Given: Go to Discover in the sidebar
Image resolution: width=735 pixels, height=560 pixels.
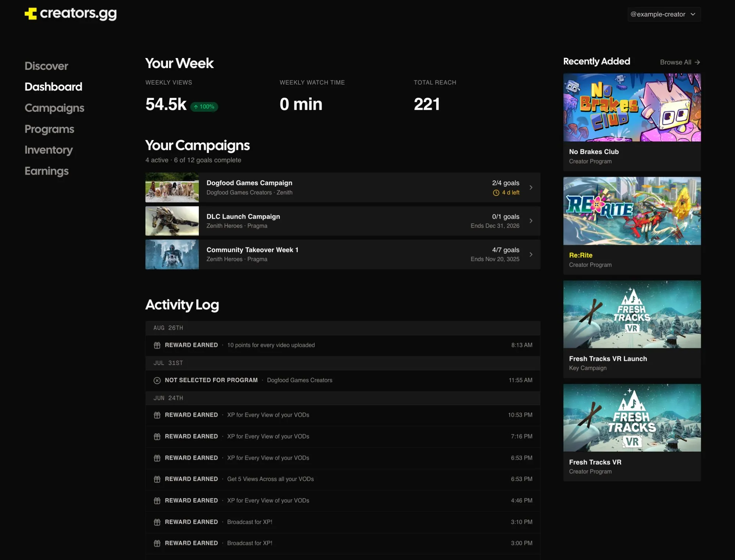Looking at the screenshot, I should (x=46, y=66).
